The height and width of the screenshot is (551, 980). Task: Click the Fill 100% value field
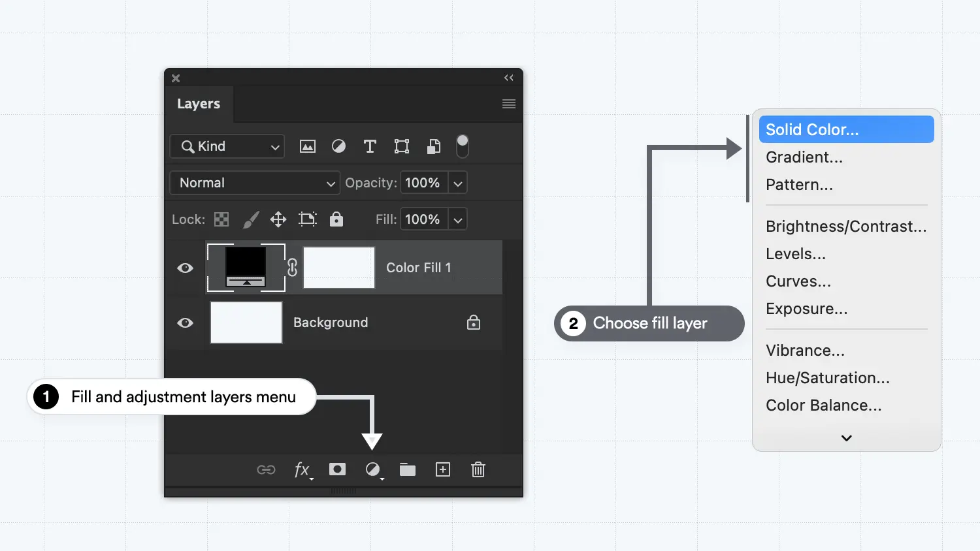(x=423, y=219)
